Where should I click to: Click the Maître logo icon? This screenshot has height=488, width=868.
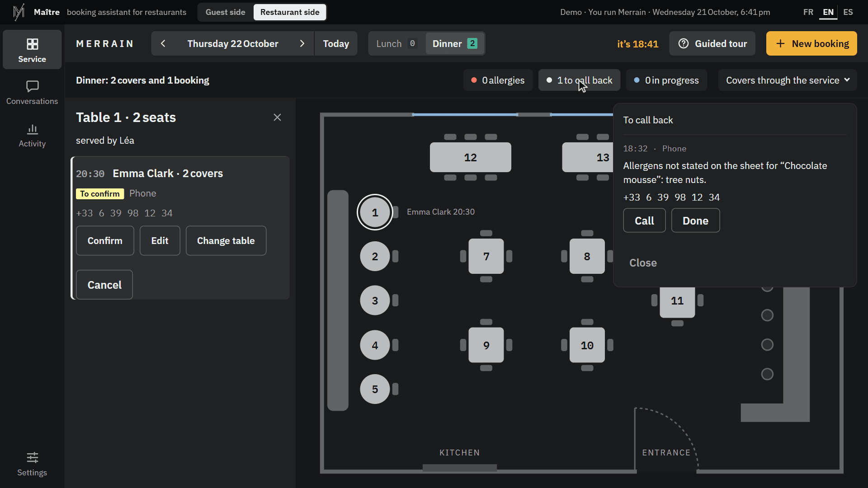click(19, 12)
